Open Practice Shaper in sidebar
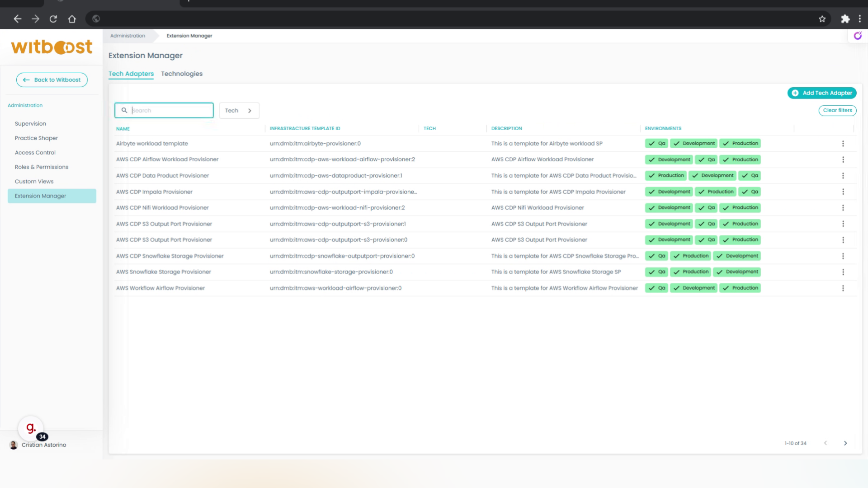This screenshot has width=868, height=488. [x=36, y=138]
